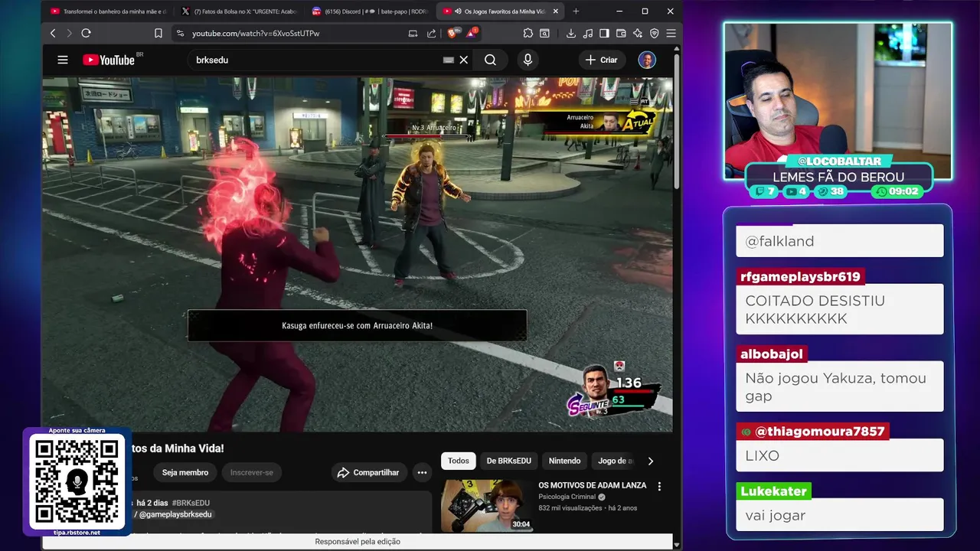Open the three-dot more actions menu
This screenshot has height=551, width=980.
point(422,472)
